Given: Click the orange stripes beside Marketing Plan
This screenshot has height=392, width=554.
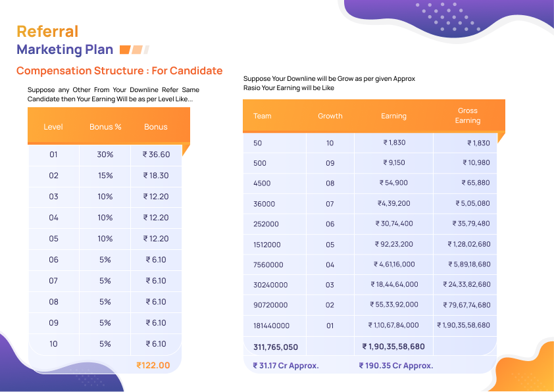Looking at the screenshot, I should click(x=134, y=49).
